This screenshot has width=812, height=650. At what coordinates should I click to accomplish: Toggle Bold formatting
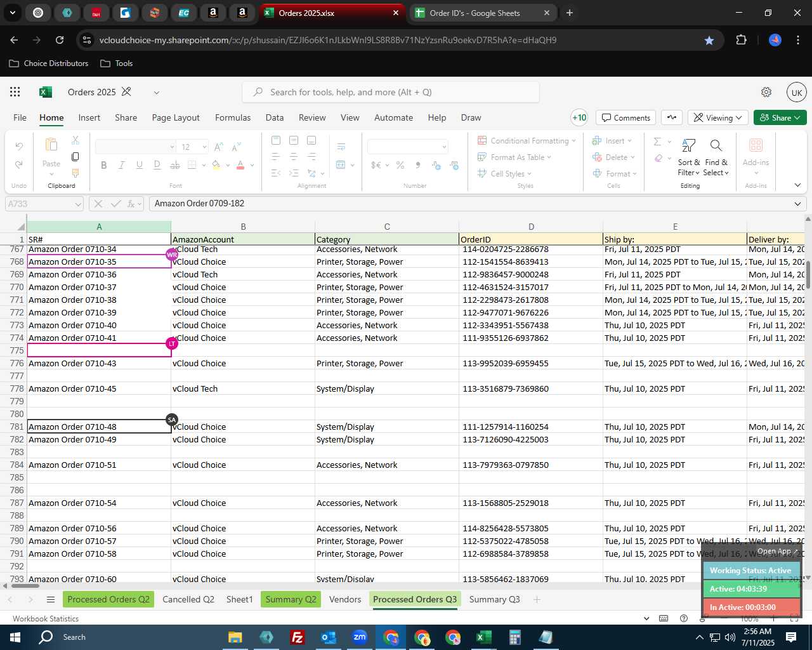coord(104,165)
